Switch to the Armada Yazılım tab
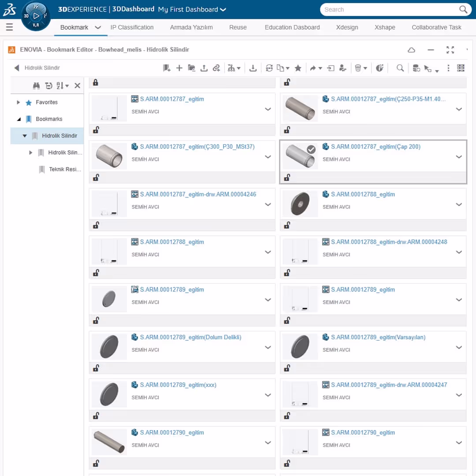 point(191,27)
